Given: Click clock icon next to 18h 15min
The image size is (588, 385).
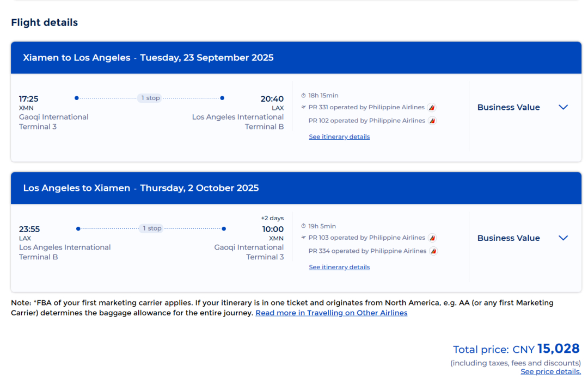Looking at the screenshot, I should coord(304,96).
